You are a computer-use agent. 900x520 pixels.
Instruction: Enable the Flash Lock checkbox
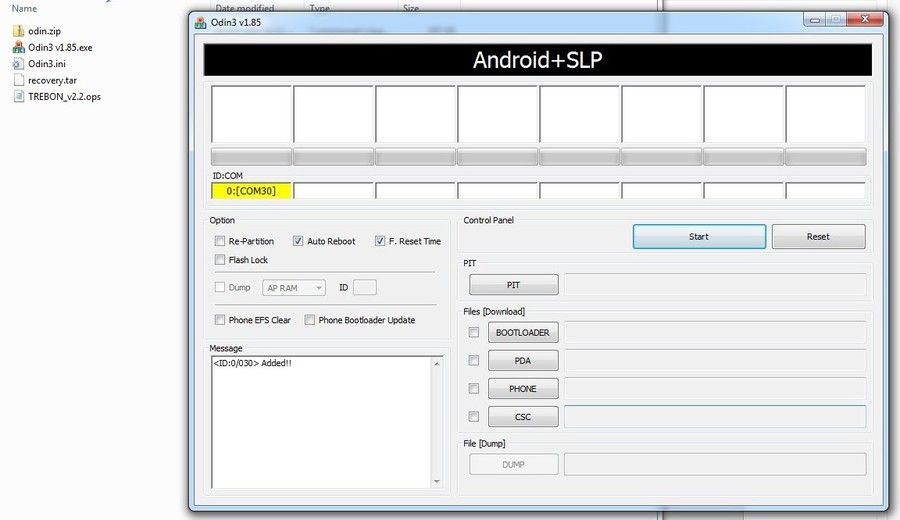(x=219, y=259)
